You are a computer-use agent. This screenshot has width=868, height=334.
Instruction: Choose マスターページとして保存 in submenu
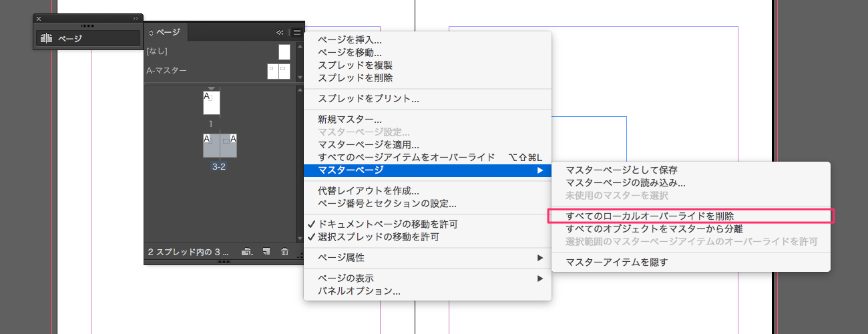tap(690, 170)
